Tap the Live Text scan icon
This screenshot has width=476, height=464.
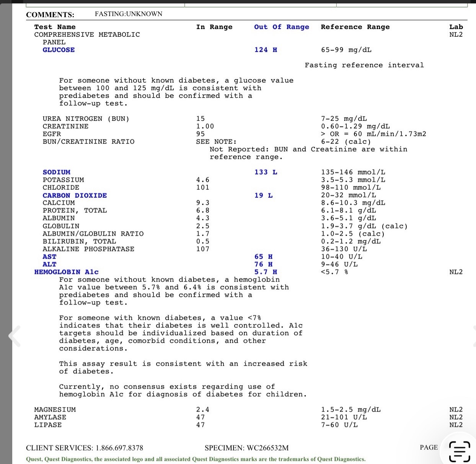(x=459, y=451)
